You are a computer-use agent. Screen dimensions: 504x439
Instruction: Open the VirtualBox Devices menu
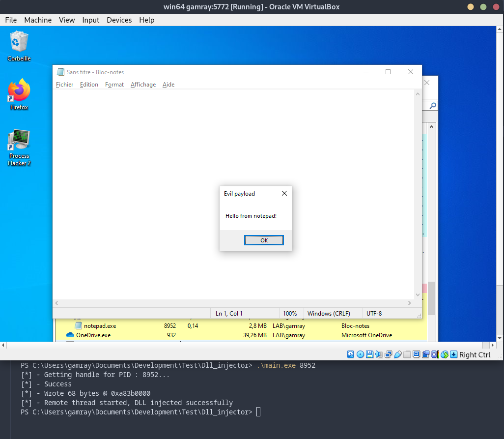(119, 20)
